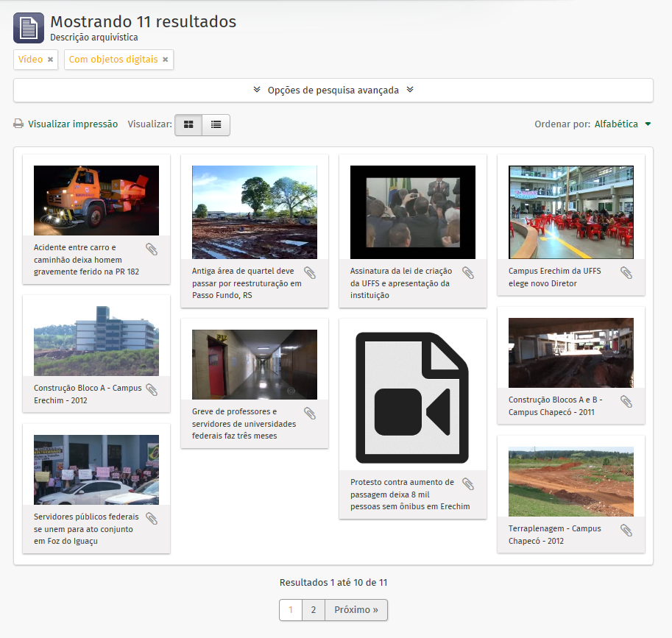Screen dimensions: 672x638
Task: Clip icon for Acidente entre carro e caminhão
Action: click(x=152, y=249)
